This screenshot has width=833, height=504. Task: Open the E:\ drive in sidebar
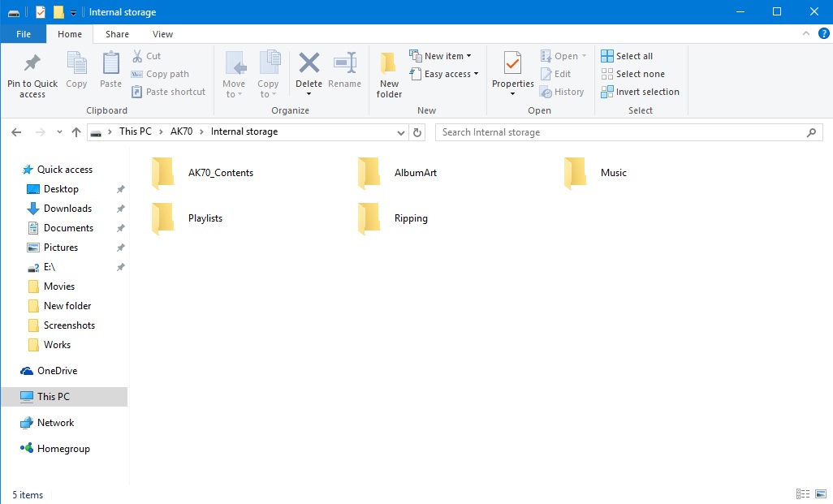50,267
